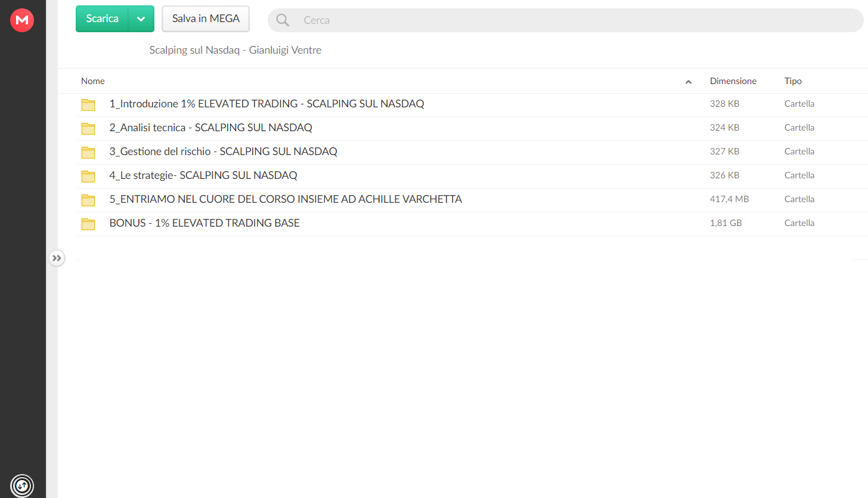Open BONUS - 1% ELEVATED TRADING BASE folder
The height and width of the screenshot is (498, 868).
[x=204, y=223]
